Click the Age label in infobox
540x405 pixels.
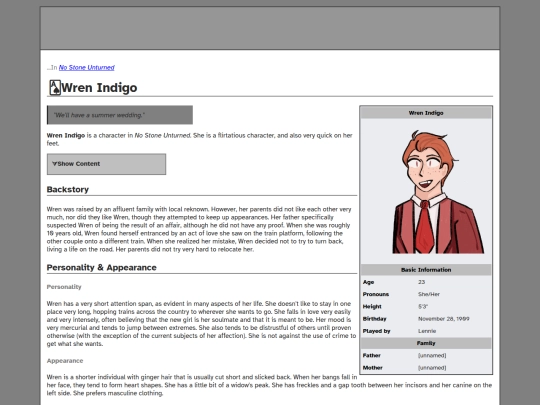tap(368, 282)
